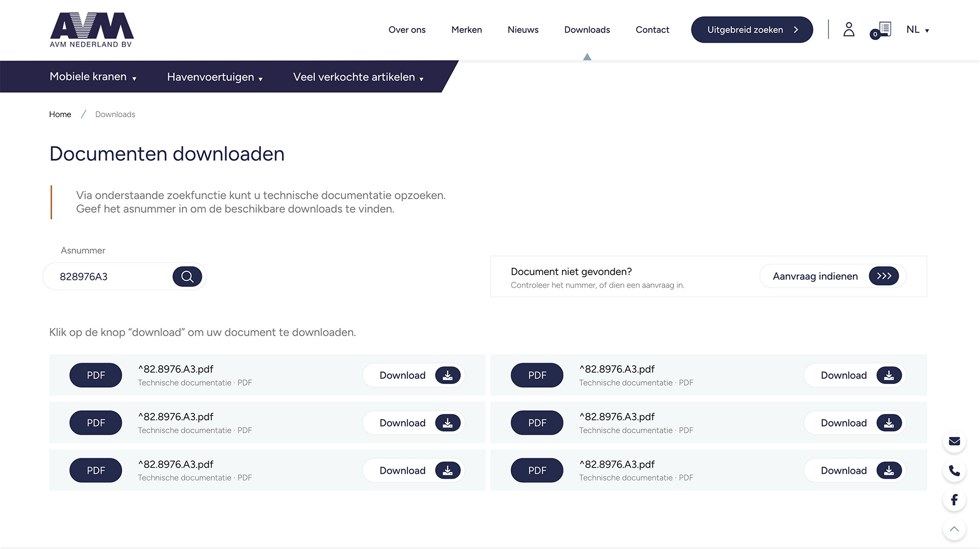
Task: Click the search magnifier icon button
Action: pos(187,277)
